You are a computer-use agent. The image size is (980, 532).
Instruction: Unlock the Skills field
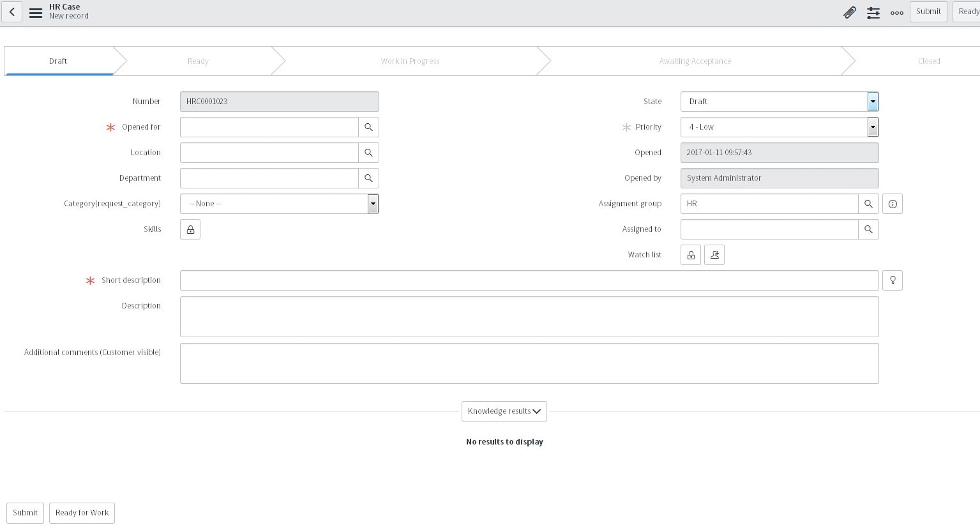tap(190, 229)
